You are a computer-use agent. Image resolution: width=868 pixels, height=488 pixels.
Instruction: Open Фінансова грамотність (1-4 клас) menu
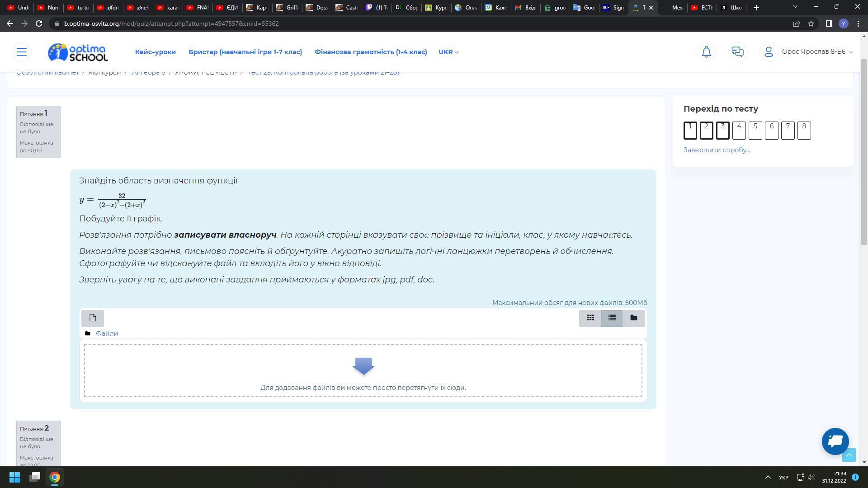[370, 52]
